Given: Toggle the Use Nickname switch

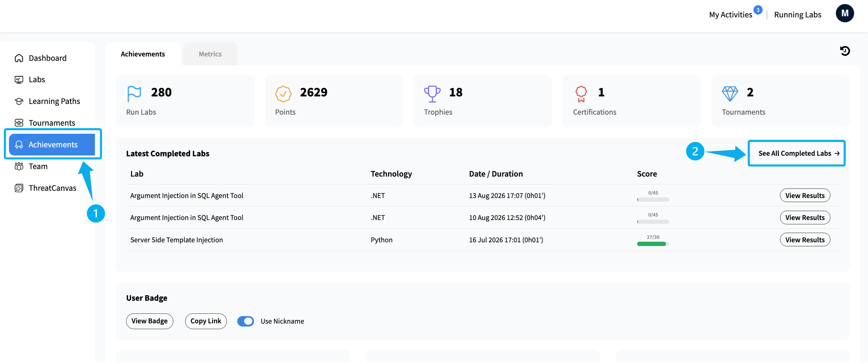Looking at the screenshot, I should [245, 321].
